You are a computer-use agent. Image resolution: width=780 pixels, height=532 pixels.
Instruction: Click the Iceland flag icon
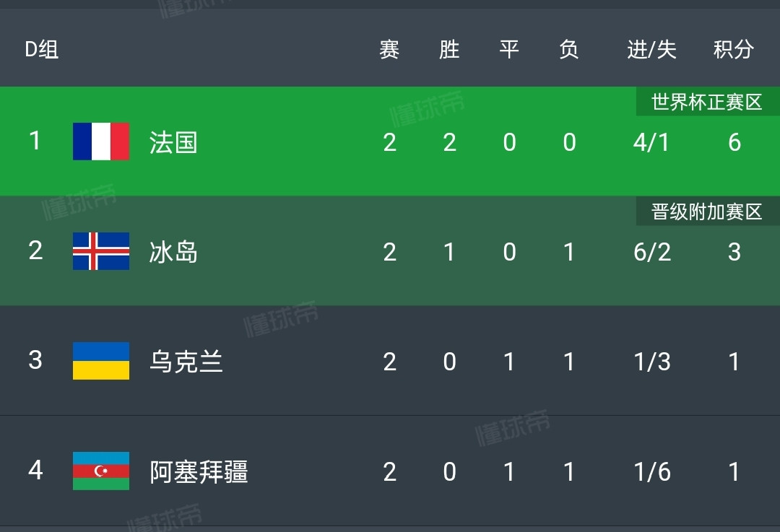[101, 251]
